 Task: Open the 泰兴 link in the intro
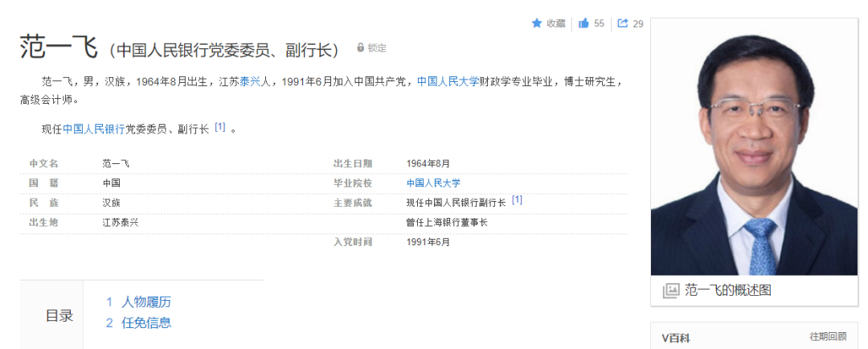tap(250, 81)
